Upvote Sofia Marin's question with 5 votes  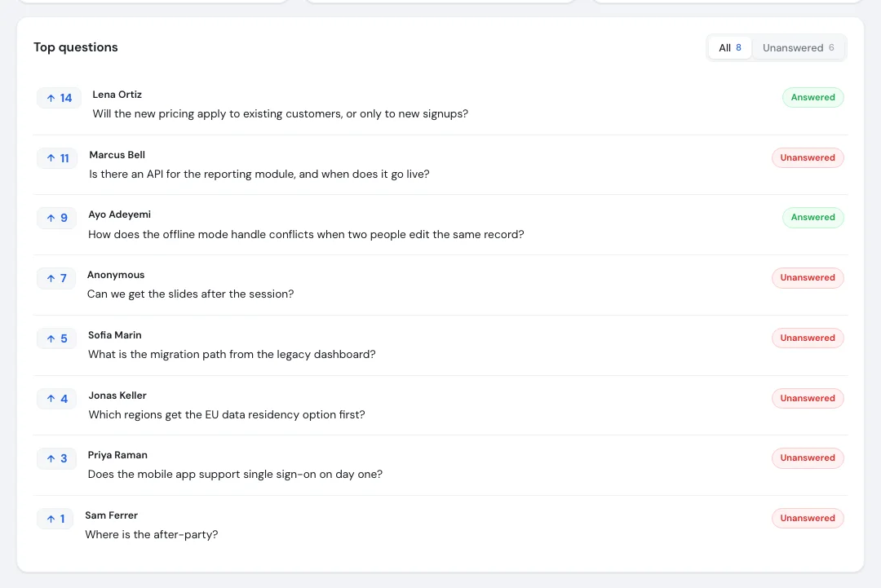[57, 338]
